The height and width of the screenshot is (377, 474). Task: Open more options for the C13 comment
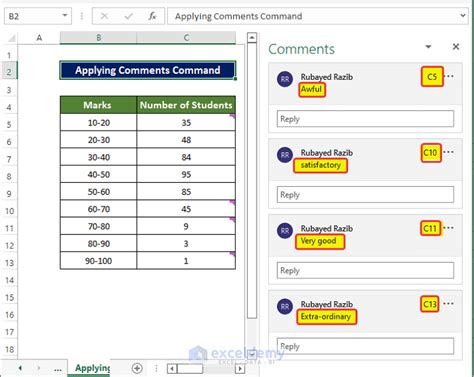(x=449, y=303)
